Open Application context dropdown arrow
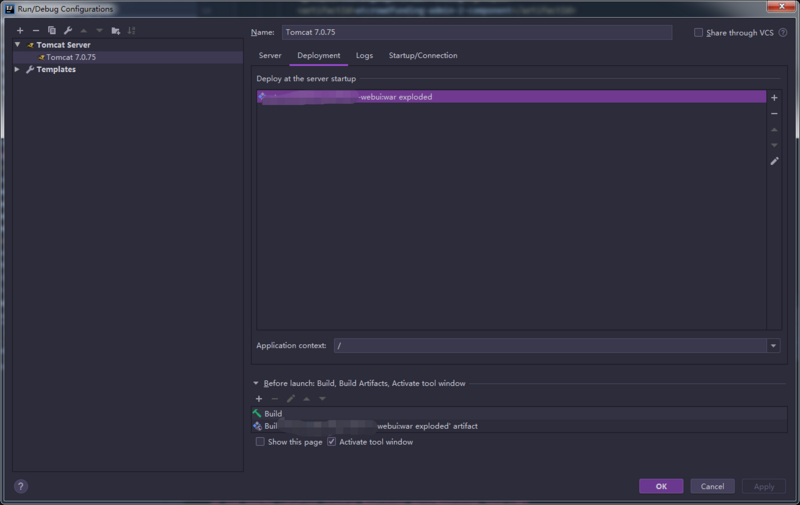This screenshot has height=505, width=800. 773,346
